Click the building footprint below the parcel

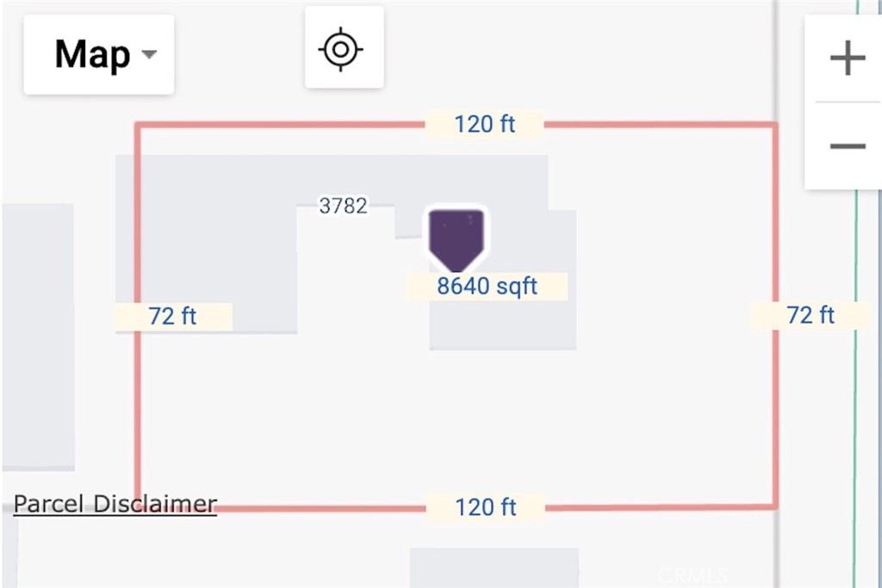click(493, 566)
